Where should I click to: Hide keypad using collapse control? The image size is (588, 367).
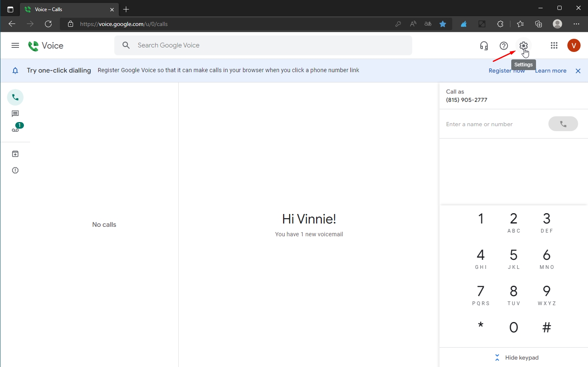tap(516, 358)
